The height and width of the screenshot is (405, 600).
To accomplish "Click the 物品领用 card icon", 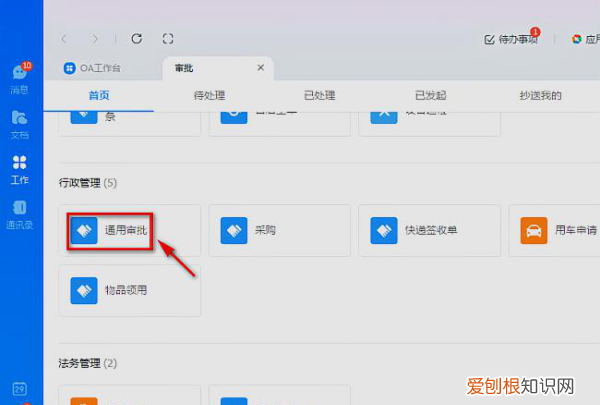I will coord(84,291).
